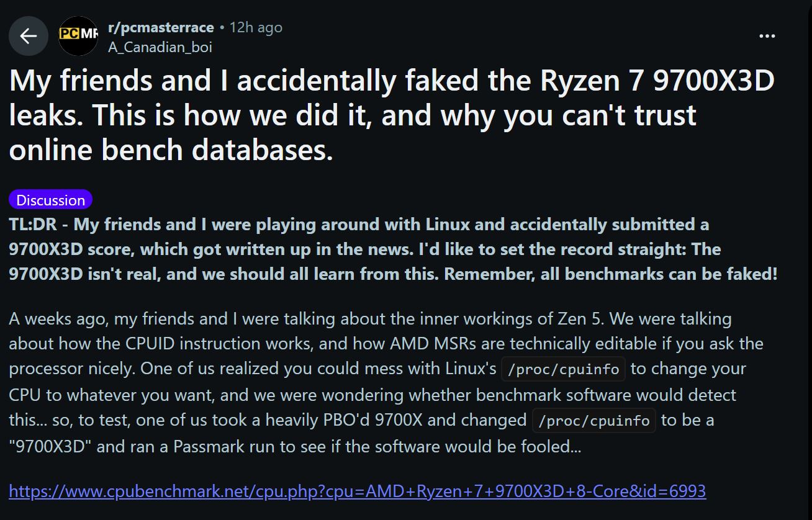Click the purple Discussion badge
This screenshot has height=520, width=812.
click(x=50, y=200)
